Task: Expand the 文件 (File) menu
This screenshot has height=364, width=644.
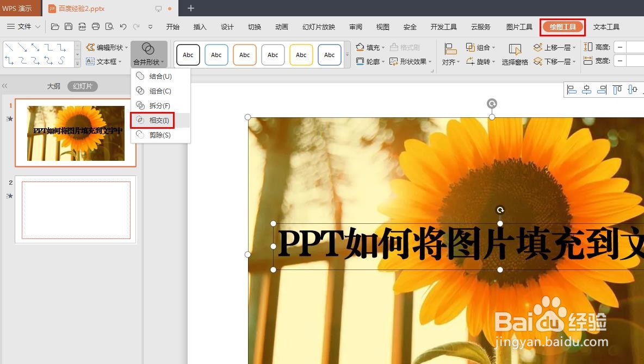Action: [23, 26]
